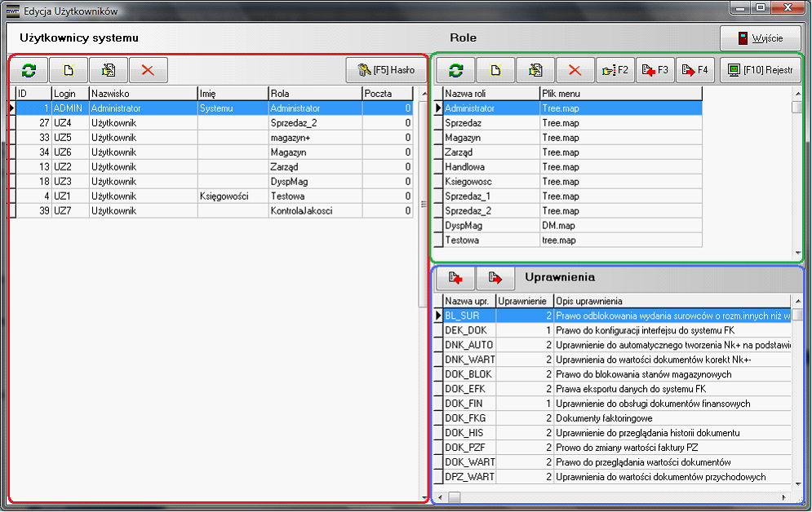Click the left red-arrow icon beside Uprawnienia

tap(455, 278)
